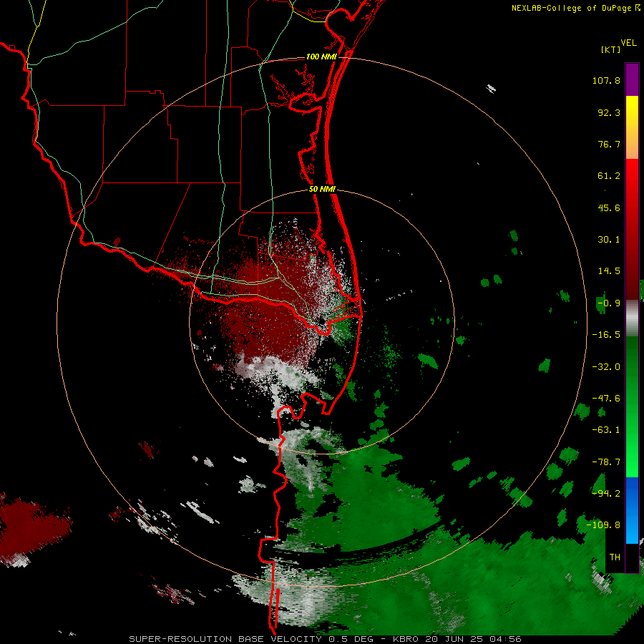Click the Super-Resolution Base Velocity caption
644x644 pixels.
(x=325, y=639)
